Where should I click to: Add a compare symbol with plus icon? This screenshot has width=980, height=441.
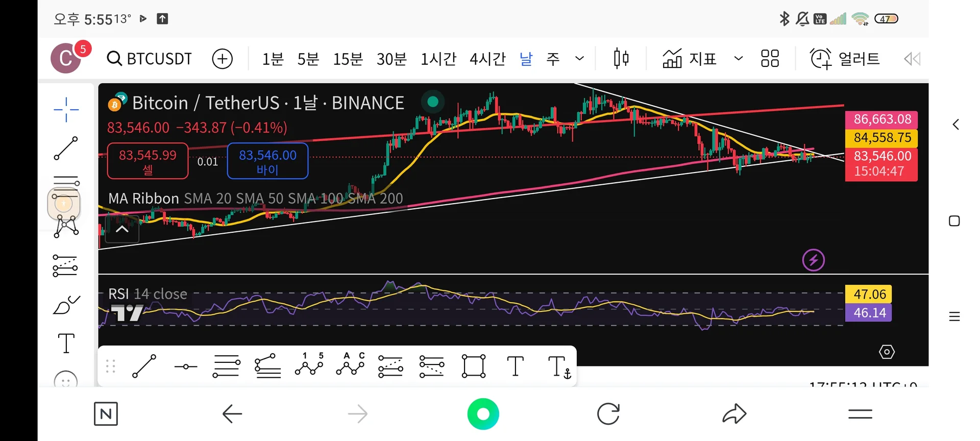[x=223, y=59]
